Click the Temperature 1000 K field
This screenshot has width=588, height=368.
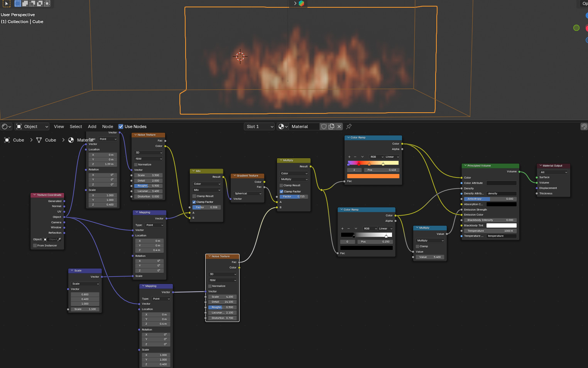click(x=490, y=231)
